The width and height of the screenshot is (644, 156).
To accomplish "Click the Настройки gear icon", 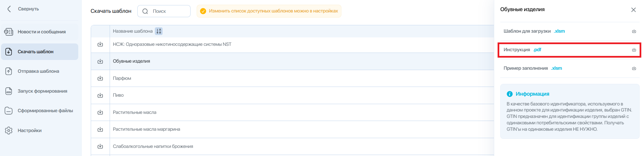I will (9, 130).
